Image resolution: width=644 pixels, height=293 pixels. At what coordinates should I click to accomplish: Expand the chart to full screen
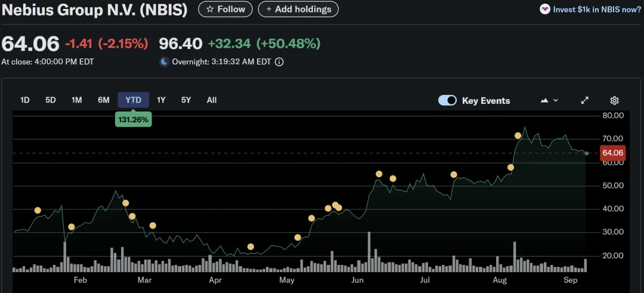pyautogui.click(x=585, y=100)
